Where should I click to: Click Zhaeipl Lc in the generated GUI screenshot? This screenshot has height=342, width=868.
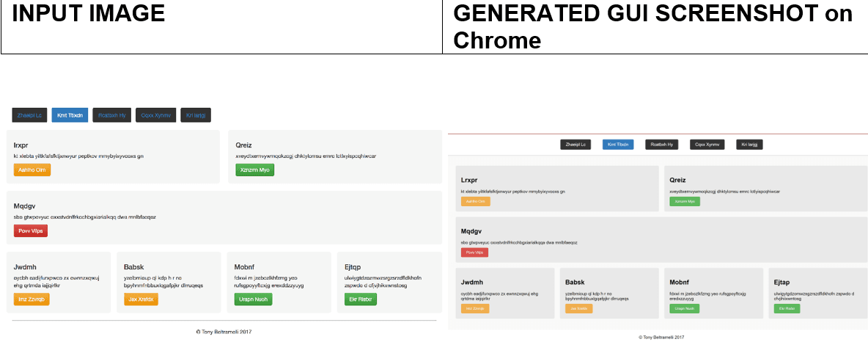575,145
